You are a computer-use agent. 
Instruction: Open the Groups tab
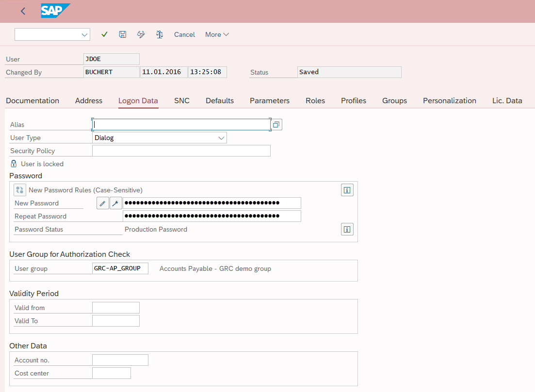394,101
